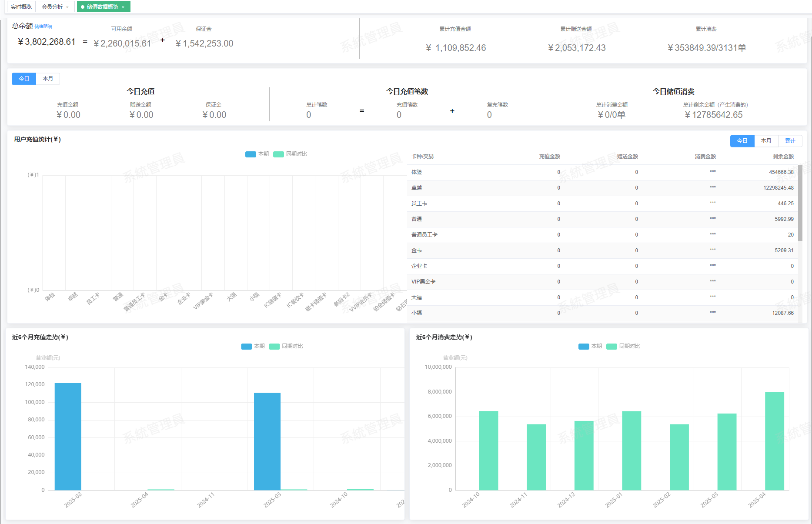Screen dimensions: 812x524
Task: Close the 会员分析 tab
Action: 67,7
